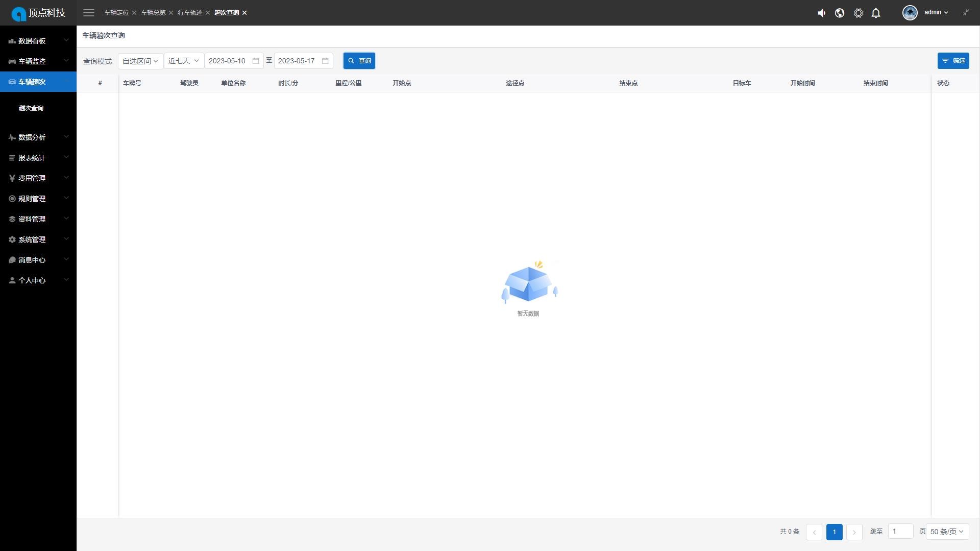
Task: Click the fullscreen toggle icon at top right
Action: pos(966,13)
